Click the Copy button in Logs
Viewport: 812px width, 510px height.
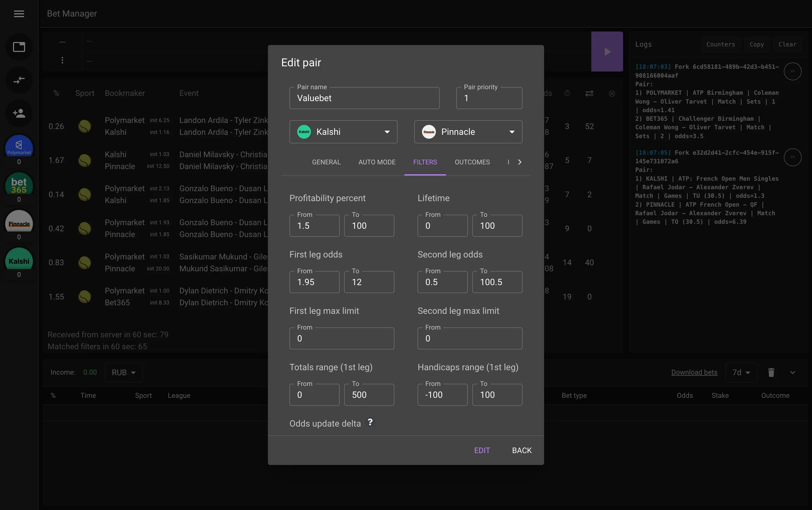click(756, 44)
